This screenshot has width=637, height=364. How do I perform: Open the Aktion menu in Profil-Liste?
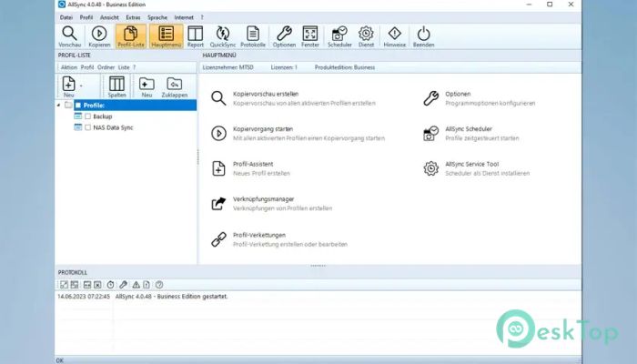point(69,67)
